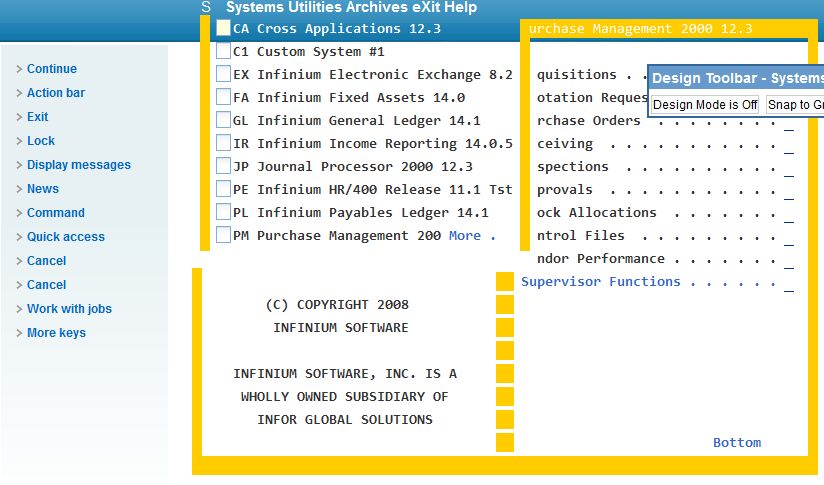Screen dimensions: 824x485
Task: Click the Snap to Grid toolbar button
Action: (x=795, y=105)
